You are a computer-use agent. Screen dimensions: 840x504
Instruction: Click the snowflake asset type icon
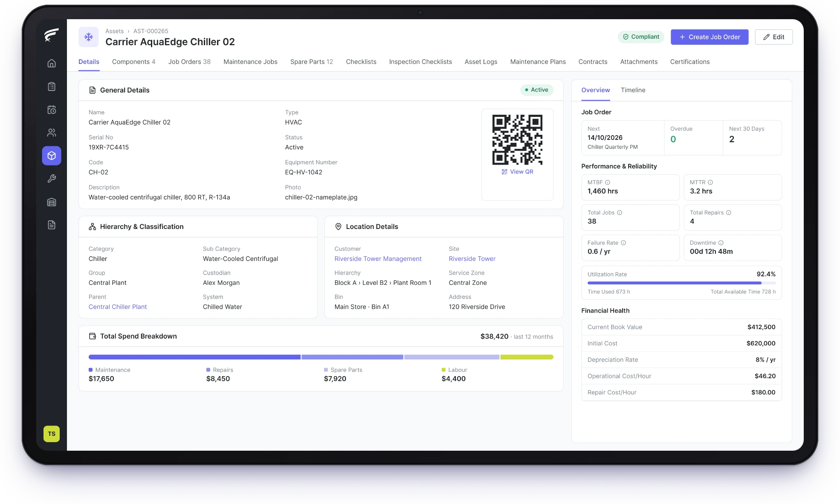coord(89,37)
